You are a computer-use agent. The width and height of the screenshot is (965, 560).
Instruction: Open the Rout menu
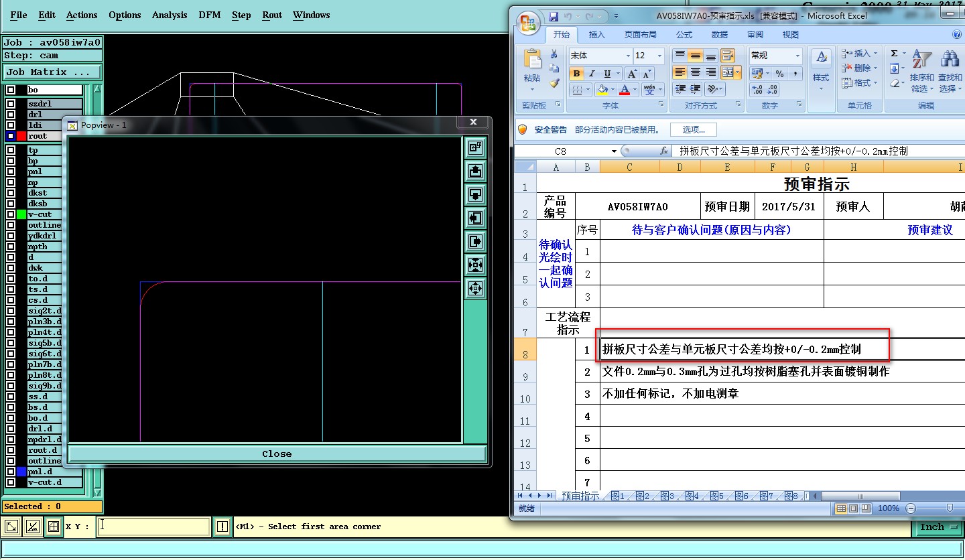(272, 15)
